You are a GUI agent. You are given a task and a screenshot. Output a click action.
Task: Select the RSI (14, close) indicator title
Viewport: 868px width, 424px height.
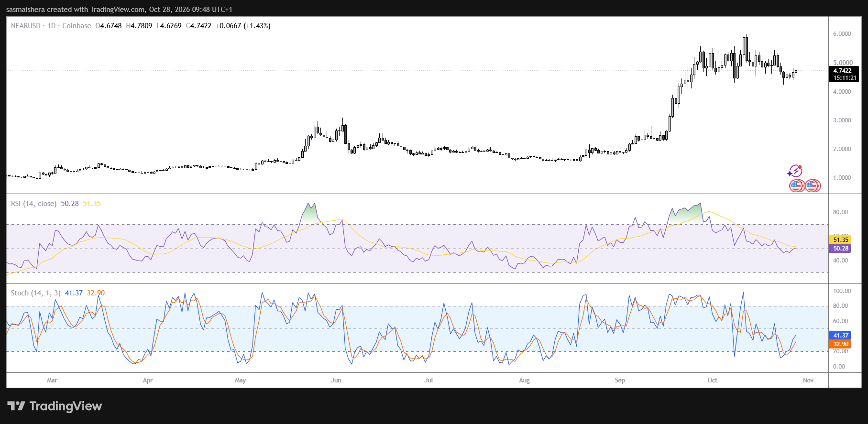pyautogui.click(x=33, y=204)
